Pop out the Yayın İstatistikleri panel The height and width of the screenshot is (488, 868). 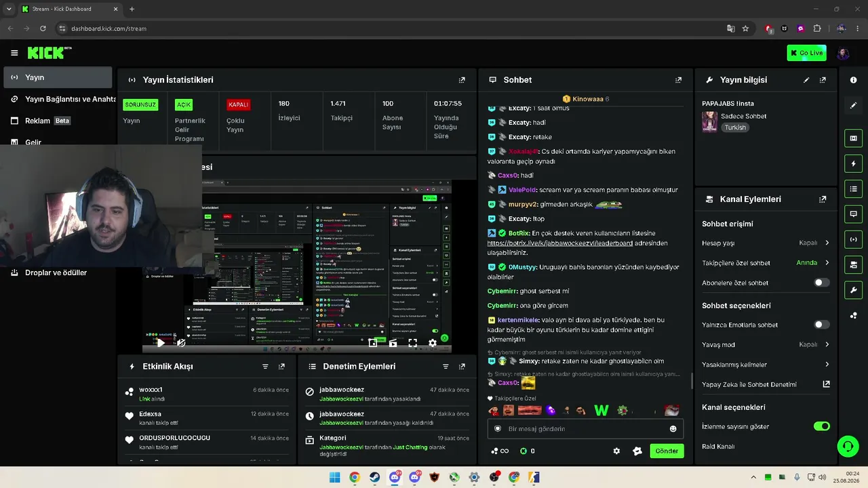point(462,80)
